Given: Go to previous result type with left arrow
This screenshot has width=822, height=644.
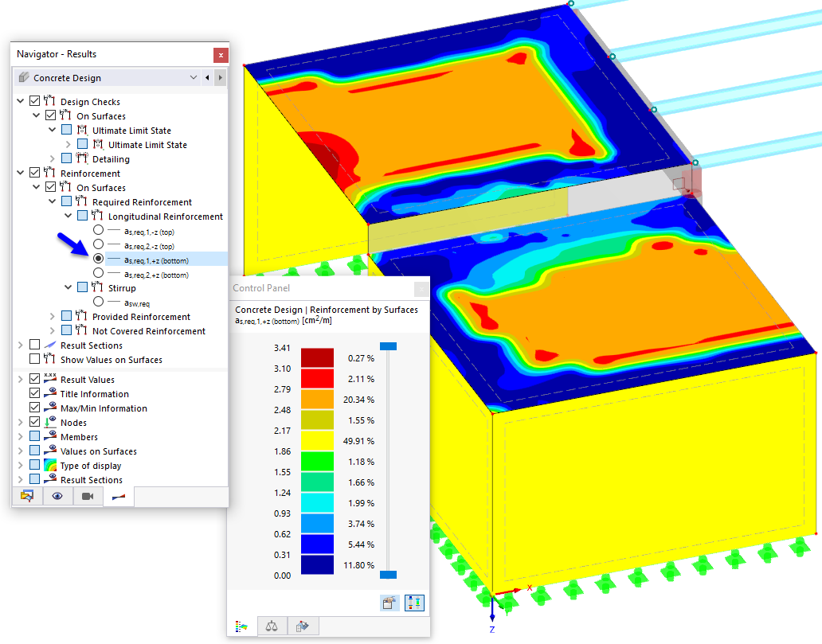Looking at the screenshot, I should [x=208, y=77].
